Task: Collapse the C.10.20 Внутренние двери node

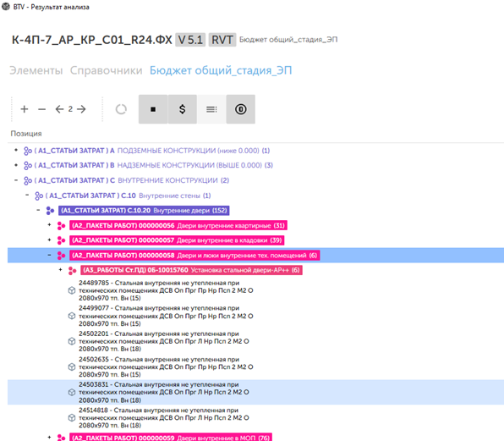Action: [x=38, y=210]
